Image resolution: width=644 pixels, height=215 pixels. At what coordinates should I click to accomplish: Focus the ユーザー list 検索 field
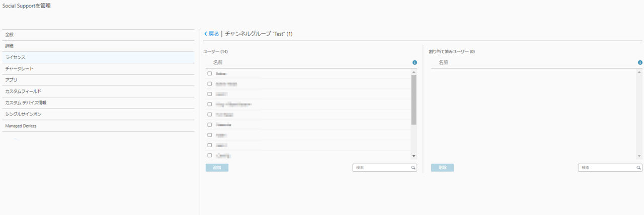(x=385, y=168)
